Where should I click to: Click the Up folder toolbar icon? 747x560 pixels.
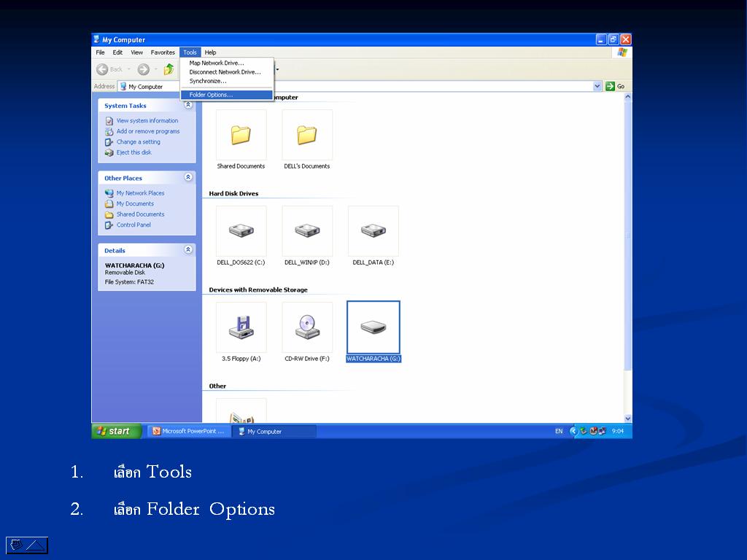tap(169, 69)
